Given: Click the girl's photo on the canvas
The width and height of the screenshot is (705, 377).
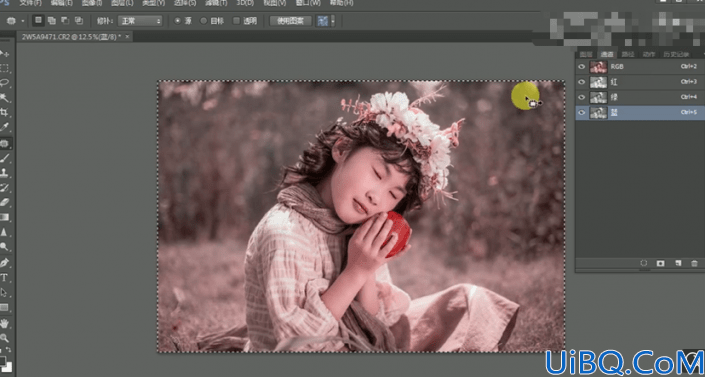Looking at the screenshot, I should 361,216.
